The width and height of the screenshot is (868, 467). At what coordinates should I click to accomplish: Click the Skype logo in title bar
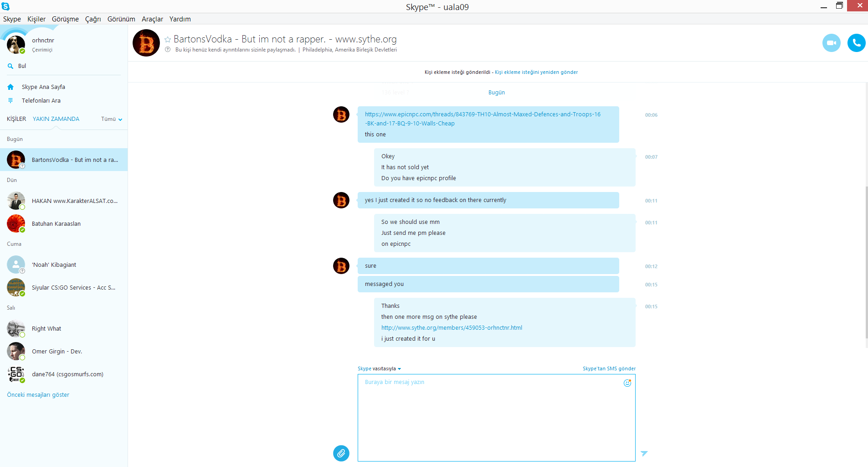click(5, 6)
